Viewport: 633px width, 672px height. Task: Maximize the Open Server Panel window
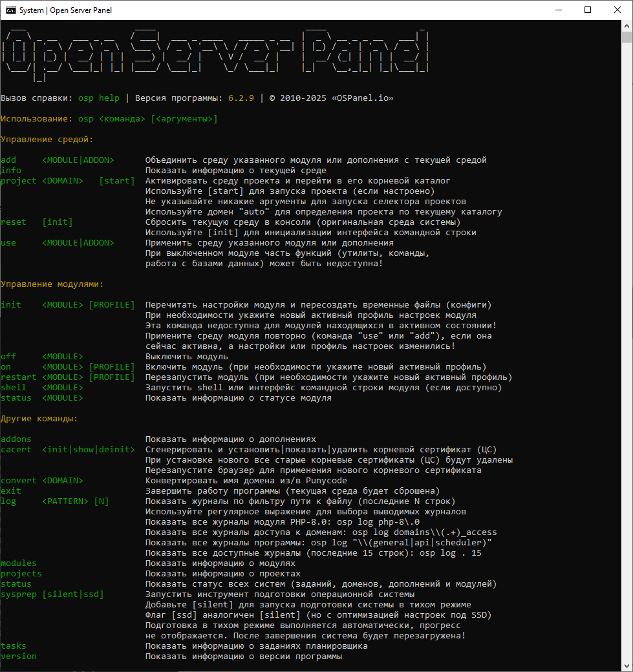coord(588,10)
